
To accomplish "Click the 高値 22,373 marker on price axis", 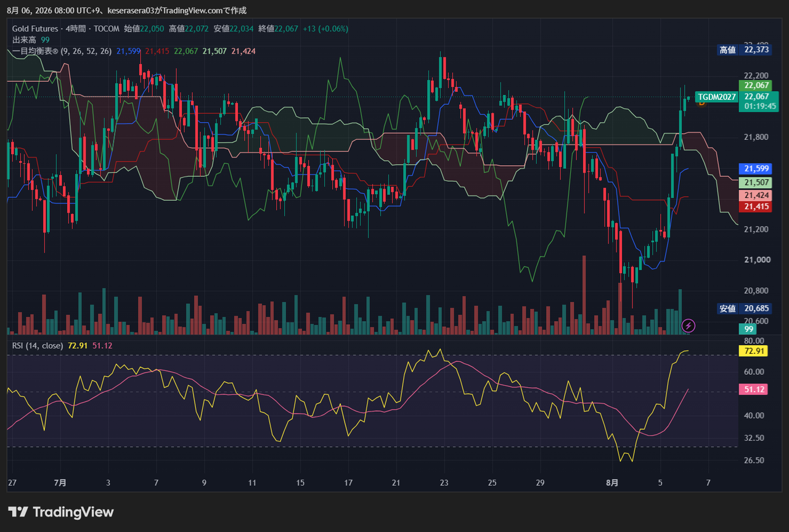I will click(744, 50).
